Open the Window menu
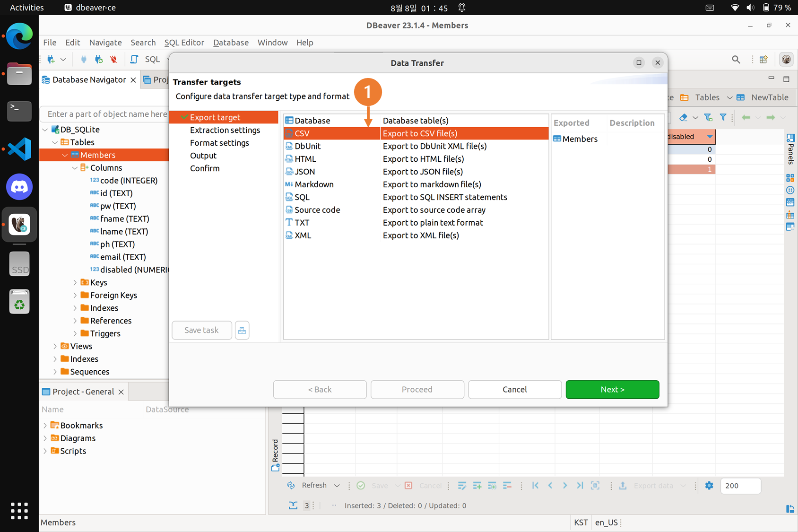Image resolution: width=798 pixels, height=532 pixels. [272, 43]
